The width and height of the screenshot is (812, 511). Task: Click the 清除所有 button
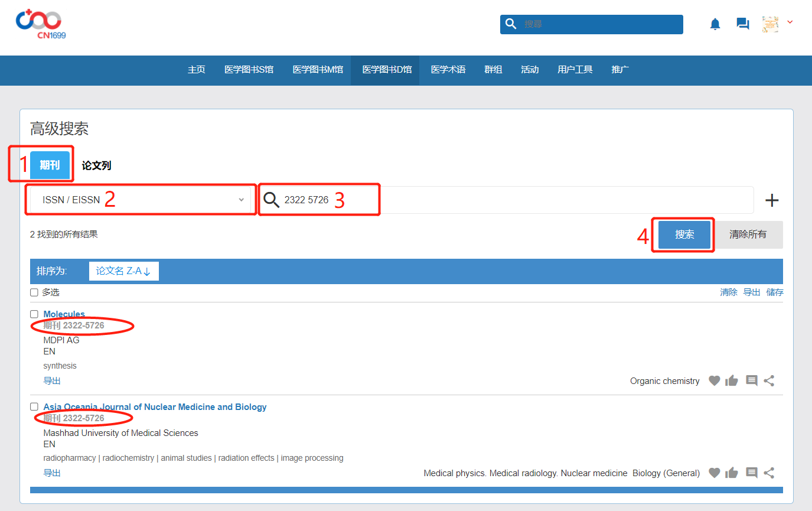(748, 235)
